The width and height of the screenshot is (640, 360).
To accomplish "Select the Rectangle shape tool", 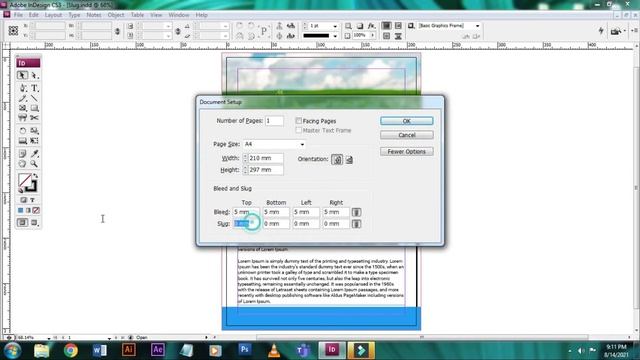I will 34,108.
